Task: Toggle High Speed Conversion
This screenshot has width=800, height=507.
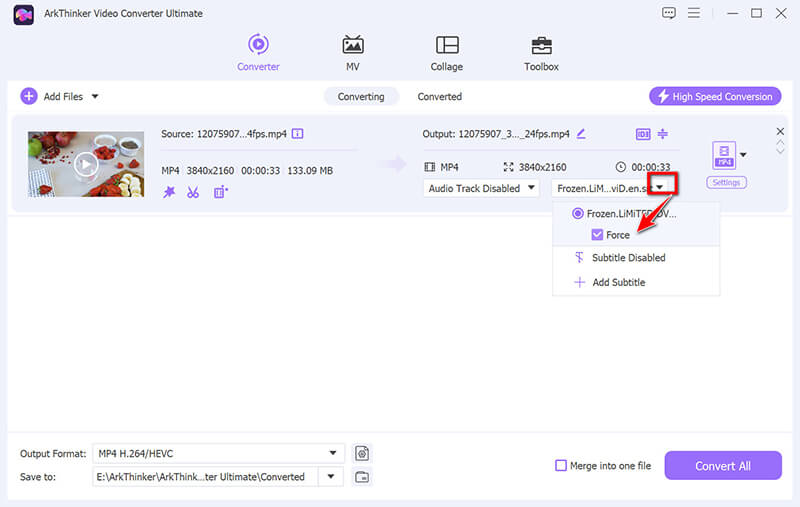Action: click(715, 96)
